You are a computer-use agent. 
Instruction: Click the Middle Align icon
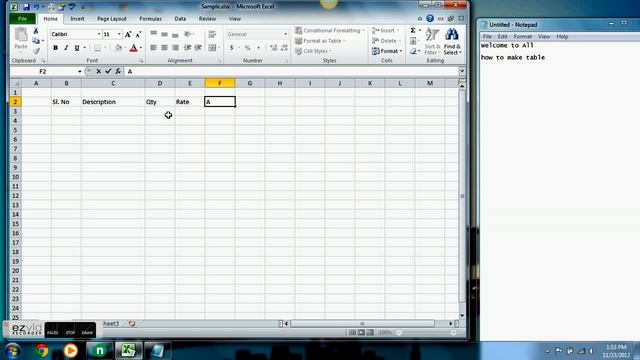(x=164, y=34)
